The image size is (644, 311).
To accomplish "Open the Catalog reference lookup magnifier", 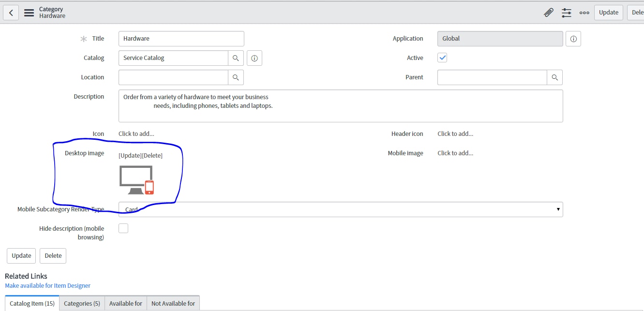I will [x=236, y=58].
